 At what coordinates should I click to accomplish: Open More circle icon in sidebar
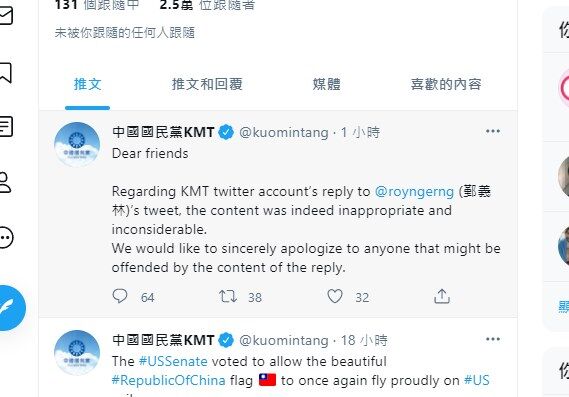(5, 237)
